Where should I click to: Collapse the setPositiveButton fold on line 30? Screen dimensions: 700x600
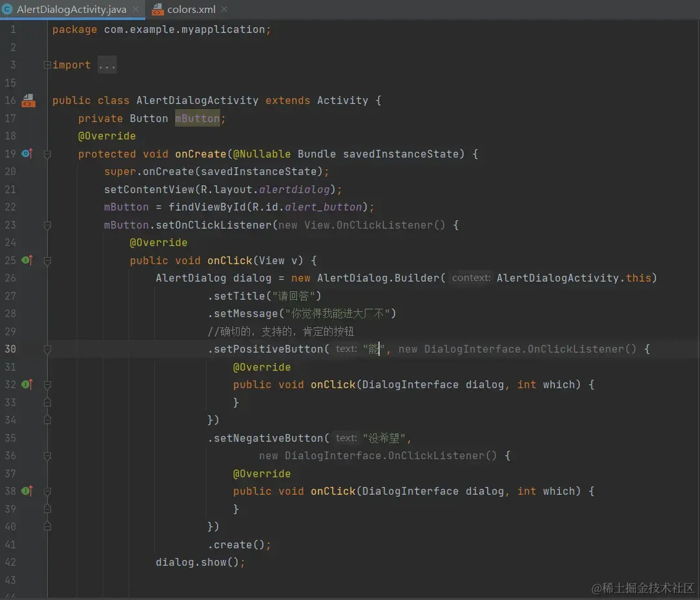(x=47, y=349)
